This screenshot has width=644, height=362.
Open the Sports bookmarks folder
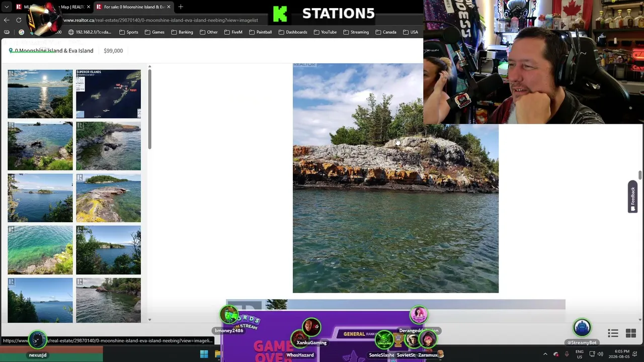tap(129, 32)
